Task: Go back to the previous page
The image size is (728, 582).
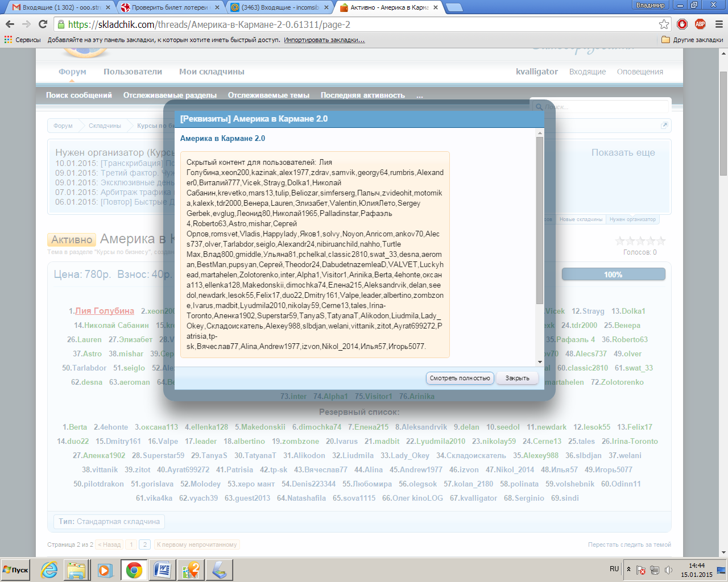Action: coord(10,24)
